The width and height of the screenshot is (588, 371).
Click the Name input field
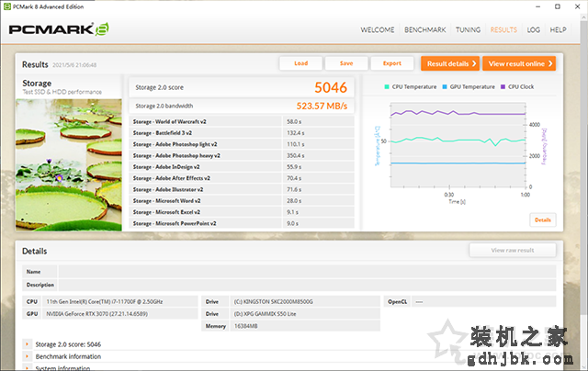pos(307,272)
